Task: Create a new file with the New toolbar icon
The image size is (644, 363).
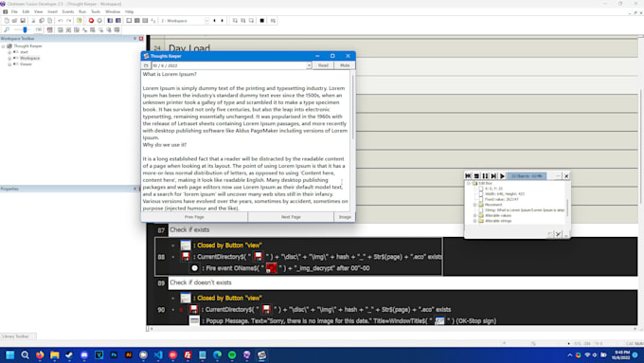Action: pos(7,21)
